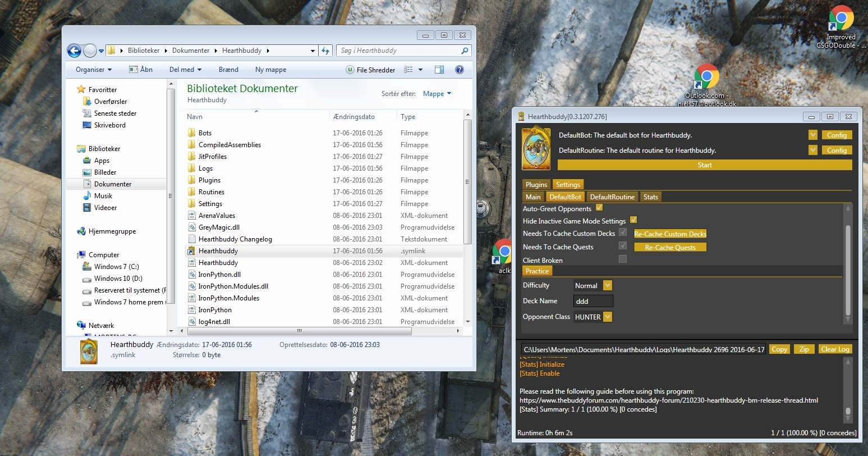
Task: Open the Organiser menu in Explorer
Action: pos(94,70)
